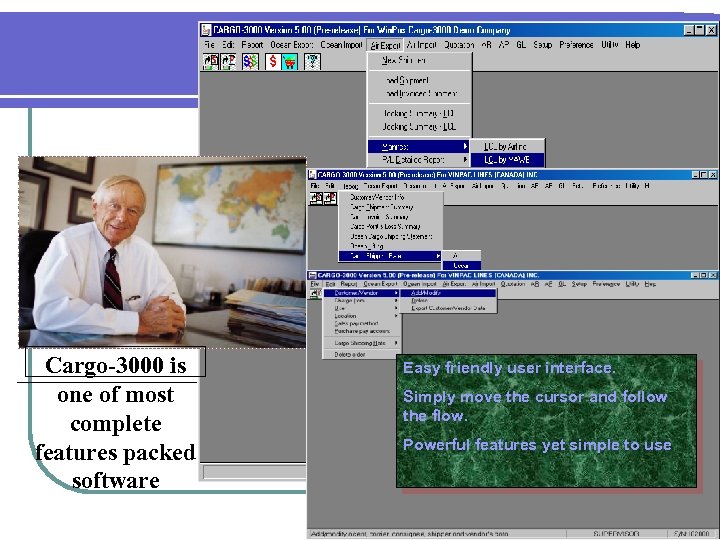Open Report menu in the bottom VINPAC window
The image size is (720, 540).
(x=349, y=284)
